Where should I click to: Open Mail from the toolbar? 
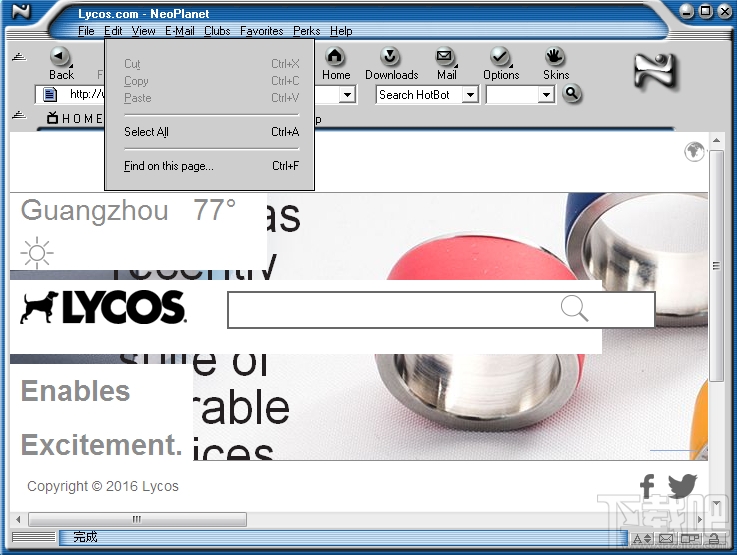444,56
